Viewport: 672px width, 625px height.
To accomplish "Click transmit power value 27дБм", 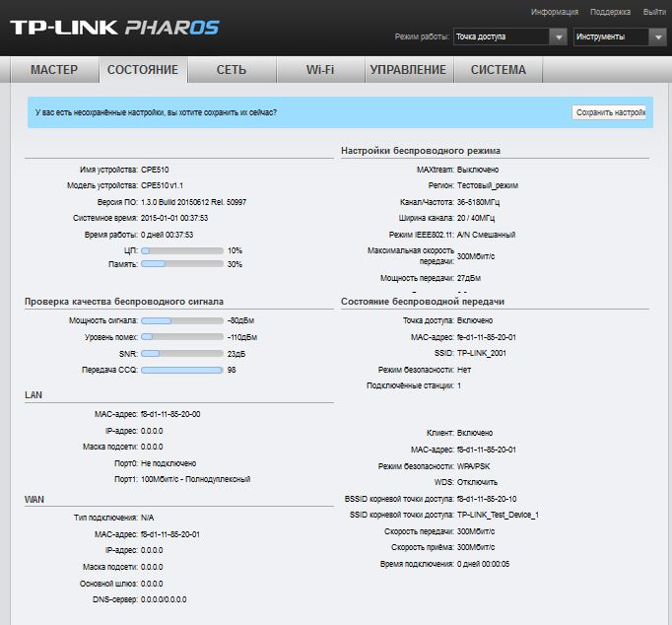I will coord(469,278).
